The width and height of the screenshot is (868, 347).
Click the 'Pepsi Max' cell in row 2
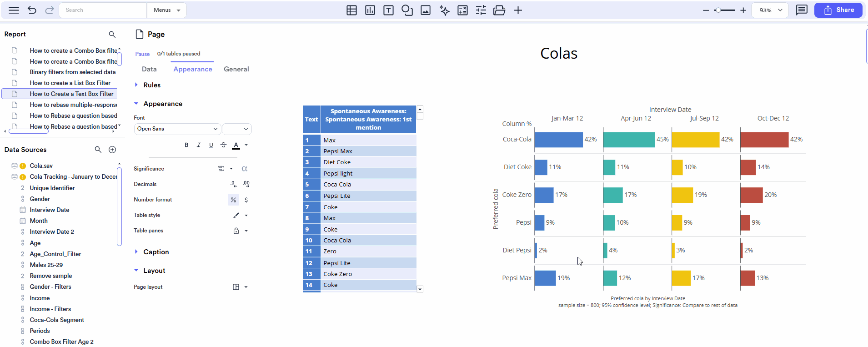368,151
